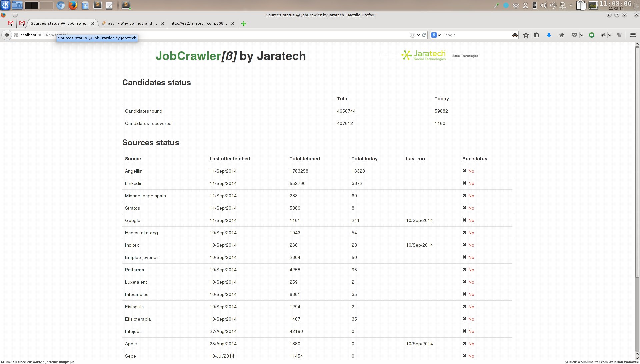Click the Pocket icon inside URL bar

tap(412, 35)
